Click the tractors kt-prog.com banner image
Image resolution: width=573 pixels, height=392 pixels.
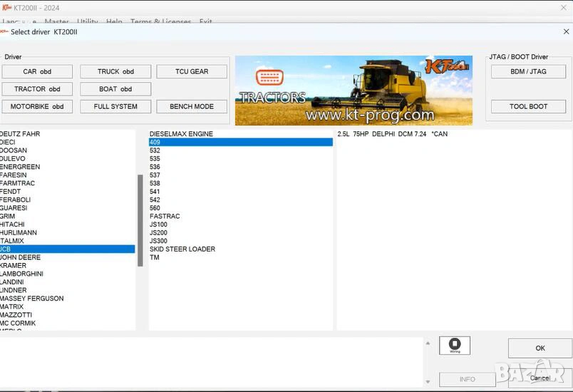(x=353, y=91)
